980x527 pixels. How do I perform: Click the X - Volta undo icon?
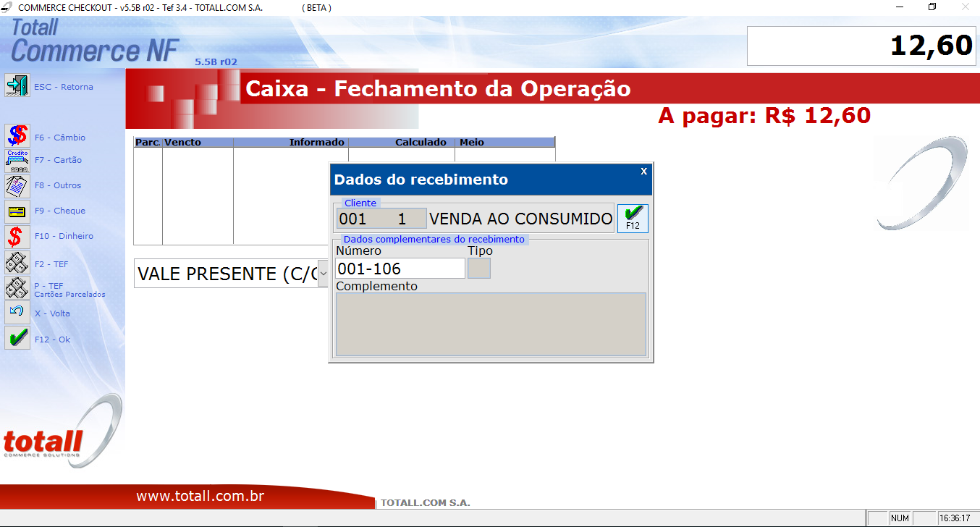tap(17, 313)
